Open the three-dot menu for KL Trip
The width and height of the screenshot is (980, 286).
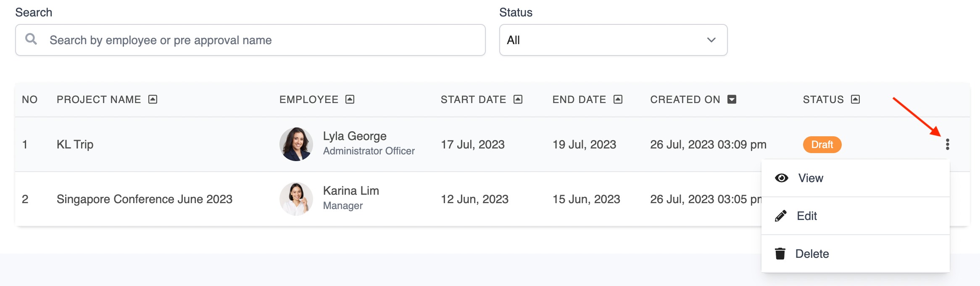tap(947, 144)
